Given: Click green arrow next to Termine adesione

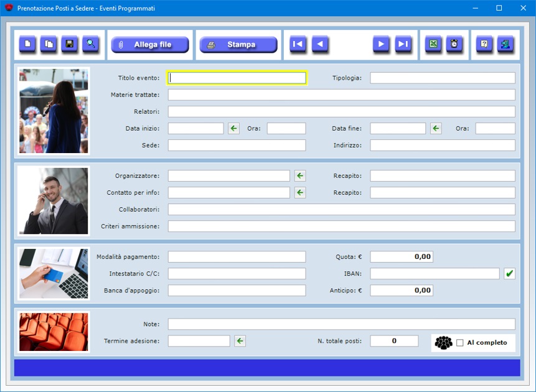Looking at the screenshot, I should point(240,341).
